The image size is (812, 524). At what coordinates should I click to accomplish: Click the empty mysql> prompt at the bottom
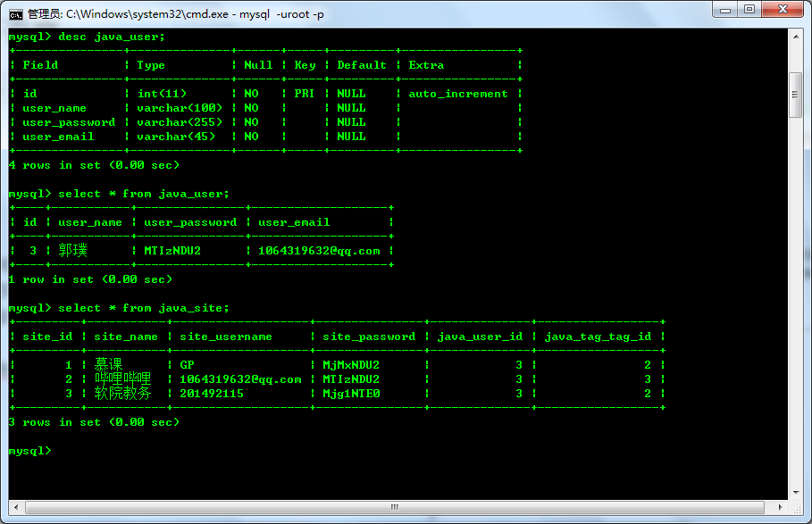(x=31, y=451)
